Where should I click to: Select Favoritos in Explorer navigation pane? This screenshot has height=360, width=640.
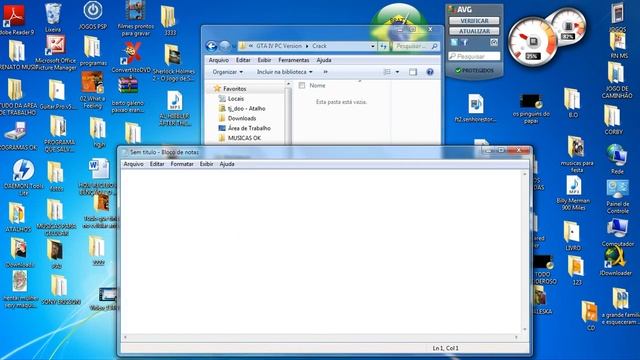point(234,89)
